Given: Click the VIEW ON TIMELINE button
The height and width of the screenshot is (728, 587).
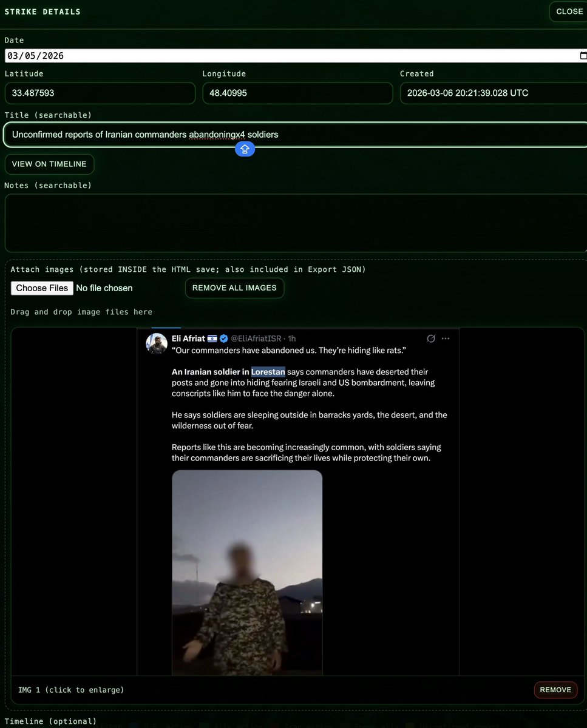Looking at the screenshot, I should tap(49, 164).
